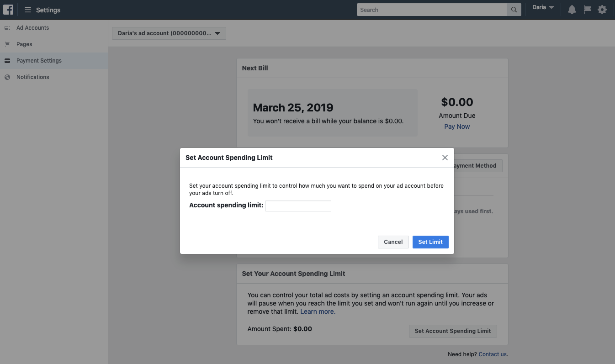Open the gear settings icon
Screen dimensions: 615x364
602,10
